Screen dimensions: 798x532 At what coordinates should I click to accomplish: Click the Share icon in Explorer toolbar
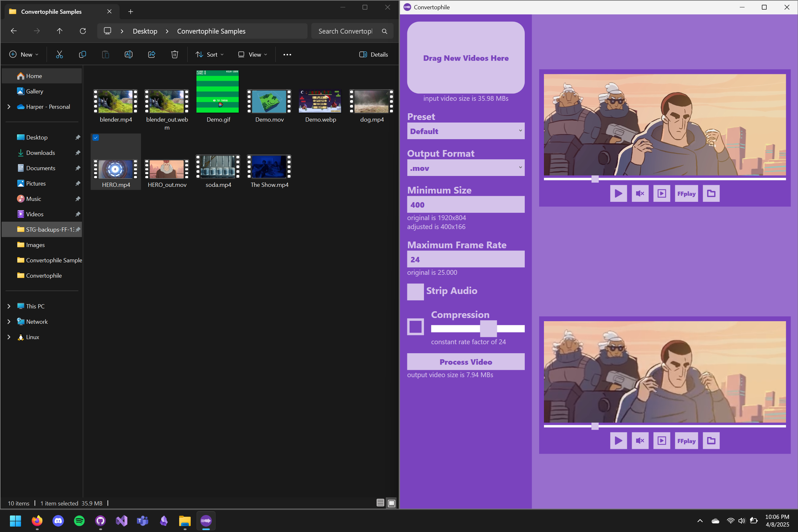(152, 54)
